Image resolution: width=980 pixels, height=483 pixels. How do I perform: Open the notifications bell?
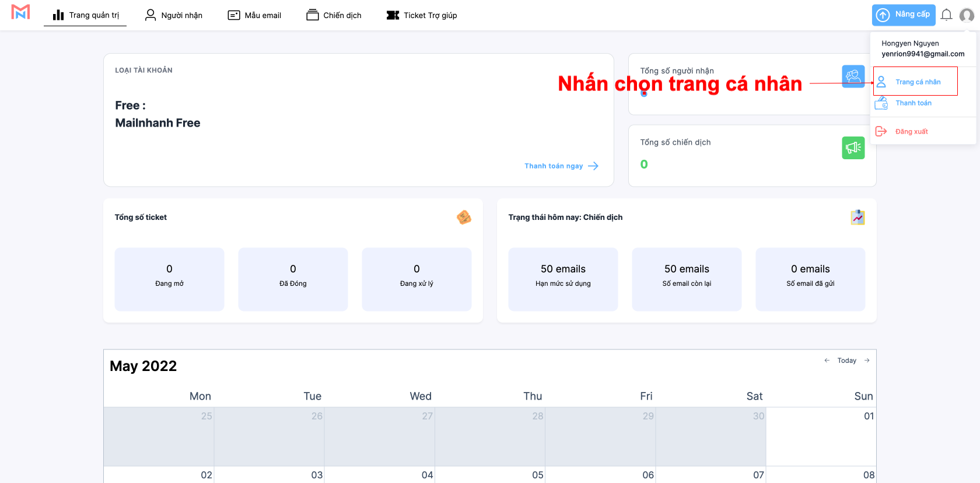click(946, 15)
